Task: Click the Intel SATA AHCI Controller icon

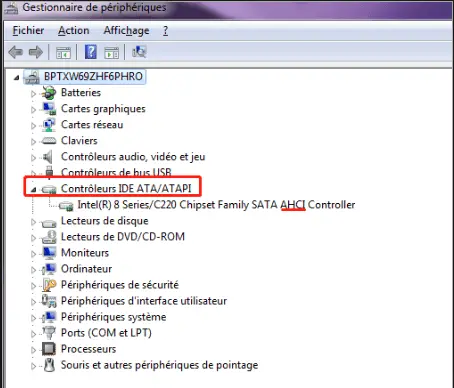Action: click(x=66, y=206)
